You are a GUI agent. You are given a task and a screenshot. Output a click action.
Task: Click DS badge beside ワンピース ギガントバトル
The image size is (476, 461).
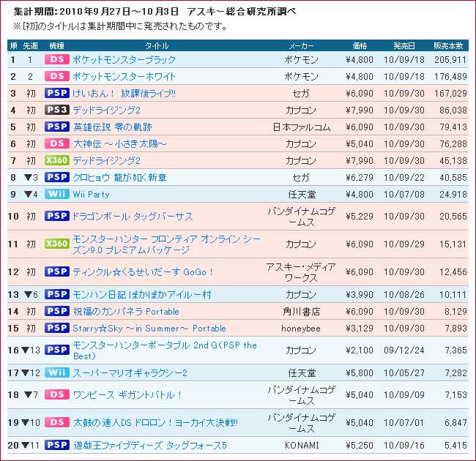pyautogui.click(x=57, y=394)
